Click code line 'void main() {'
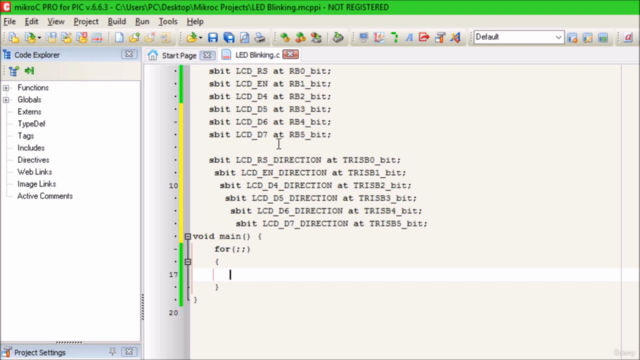Screen dimensions: 640x360 [x=227, y=236]
